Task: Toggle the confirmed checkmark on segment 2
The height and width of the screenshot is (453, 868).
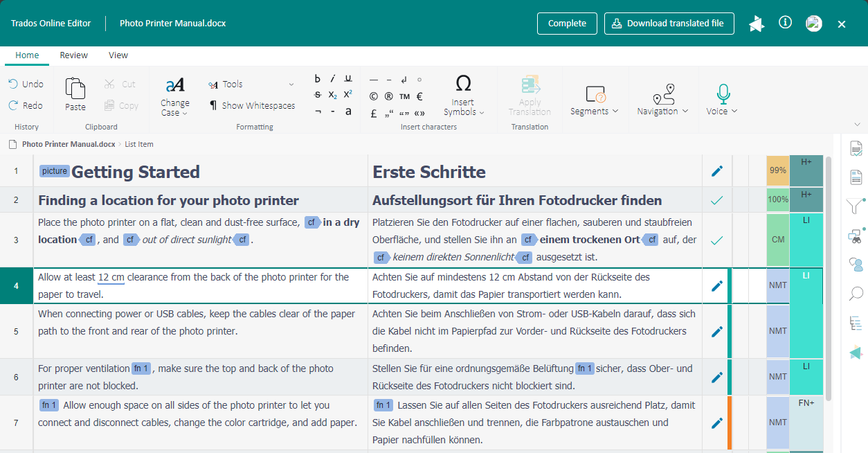Action: coord(717,200)
